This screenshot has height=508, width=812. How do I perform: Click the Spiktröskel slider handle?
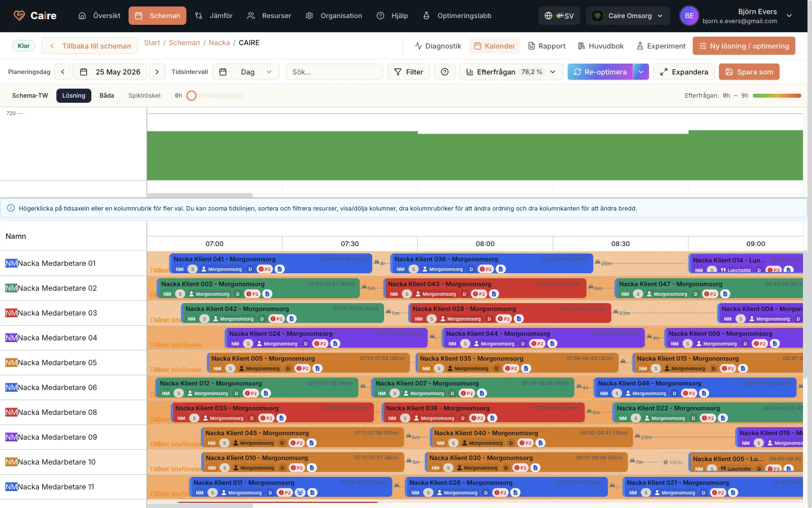[192, 95]
